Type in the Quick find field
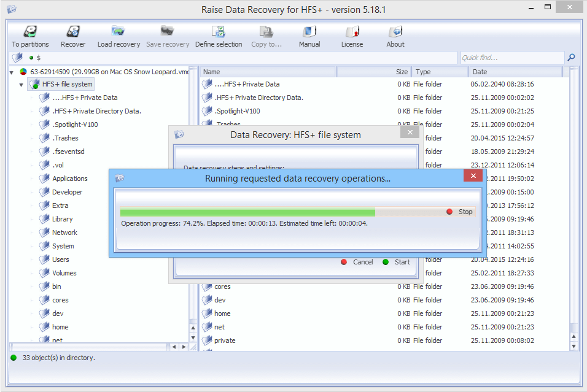This screenshot has width=587, height=392. point(513,57)
